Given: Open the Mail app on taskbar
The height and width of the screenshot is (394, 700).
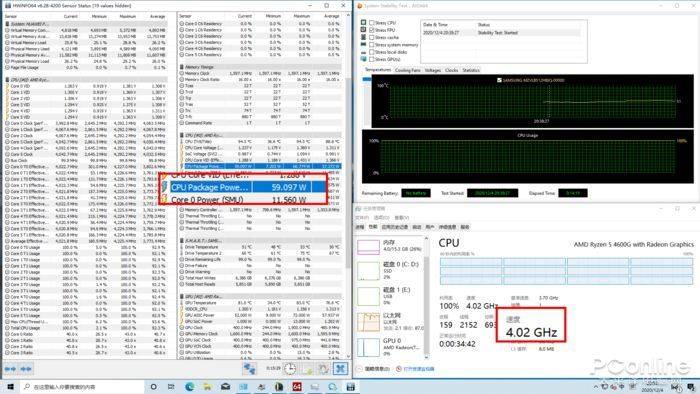Looking at the screenshot, I should tap(225, 386).
